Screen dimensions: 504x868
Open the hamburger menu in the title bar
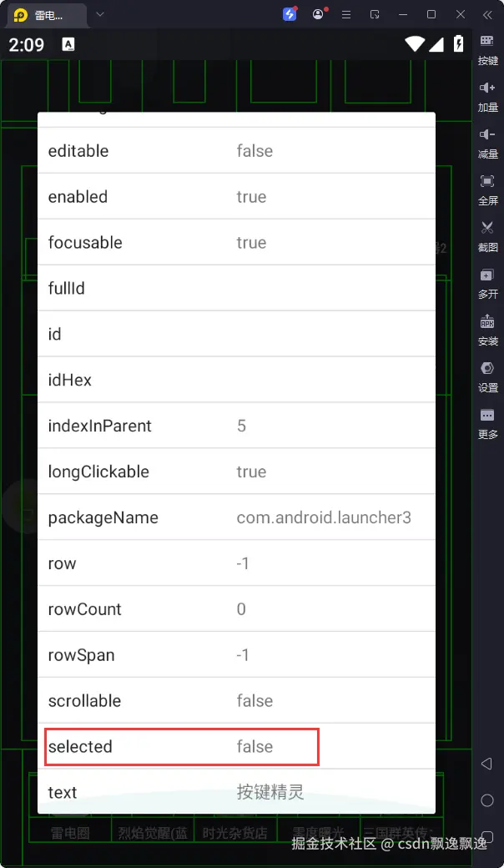click(346, 14)
